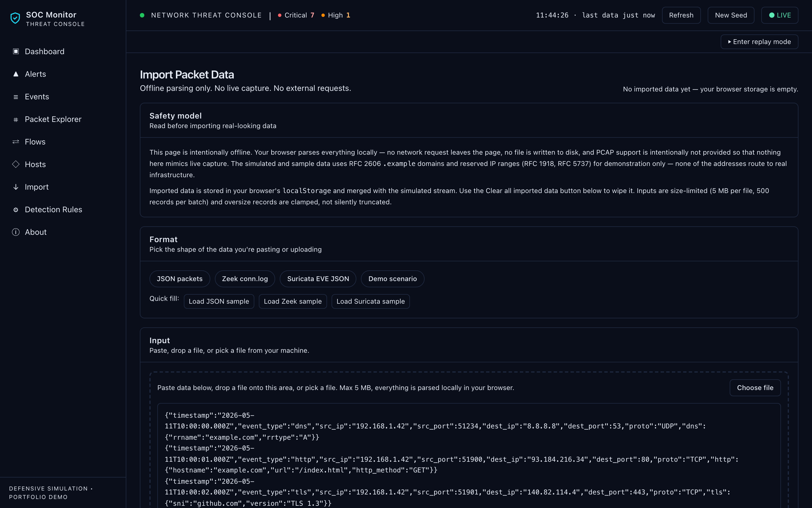Screen dimensions: 812x508
Task: Click the 'Paste data below, drop a file' instruction text
Action: (x=336, y=388)
